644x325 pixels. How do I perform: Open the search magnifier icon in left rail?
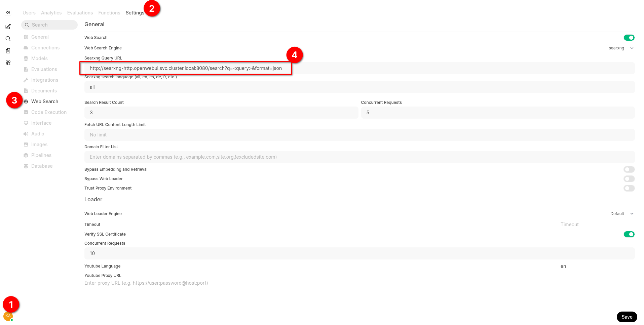(8, 39)
